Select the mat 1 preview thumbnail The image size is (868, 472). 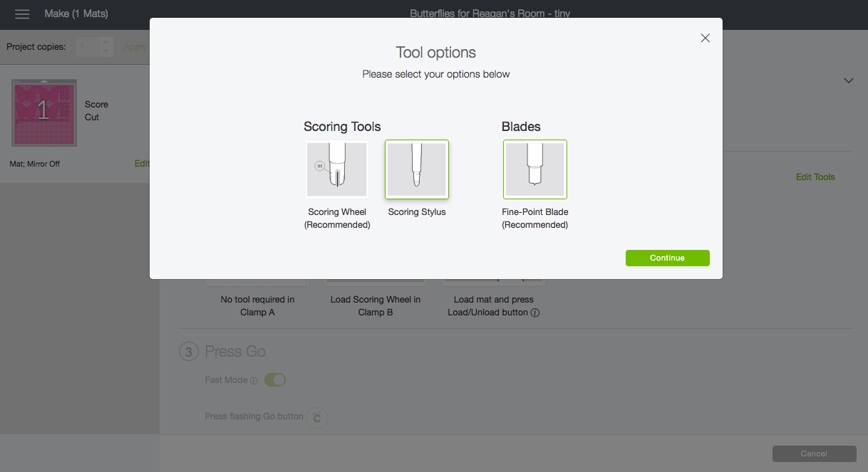43,112
